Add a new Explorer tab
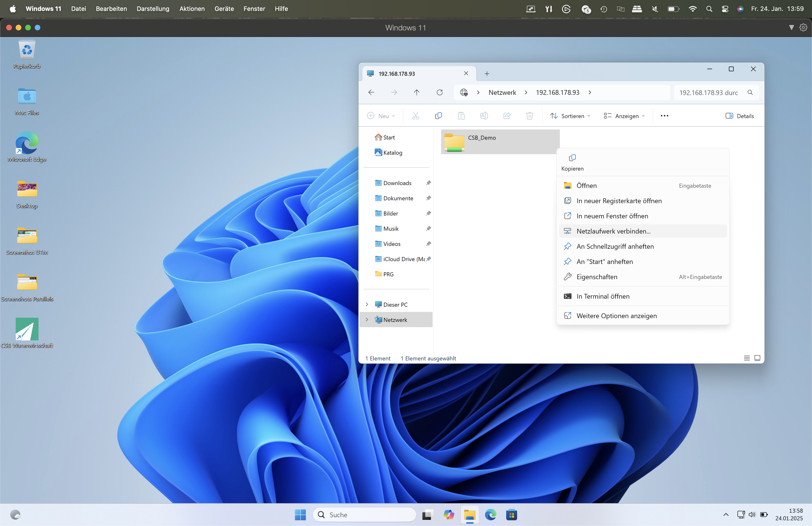 click(487, 74)
